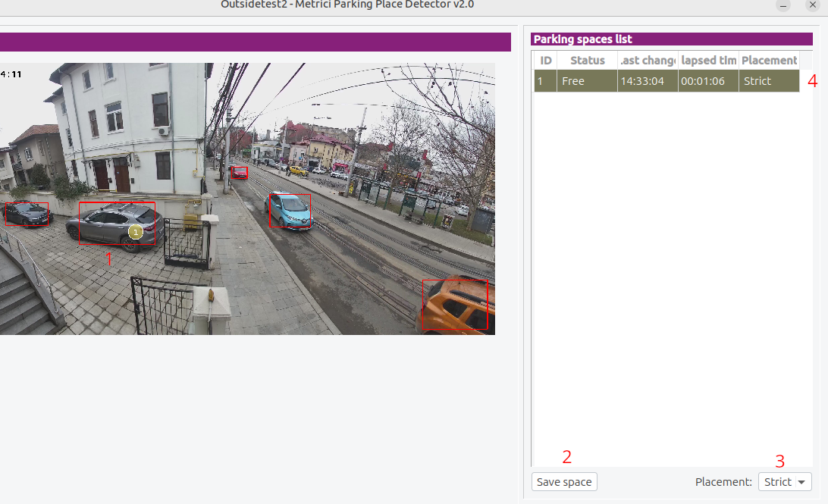
Task: Sort by the Last change column header
Action: pyautogui.click(x=648, y=61)
